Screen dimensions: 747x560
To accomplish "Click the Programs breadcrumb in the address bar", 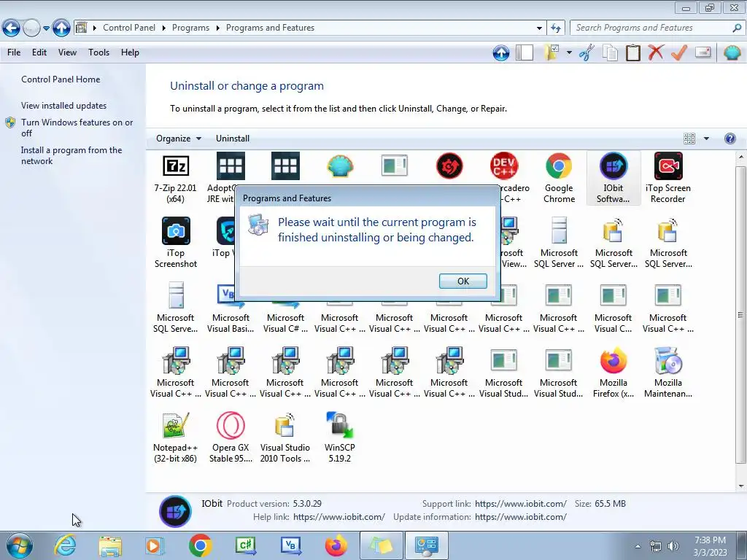I will click(x=190, y=28).
